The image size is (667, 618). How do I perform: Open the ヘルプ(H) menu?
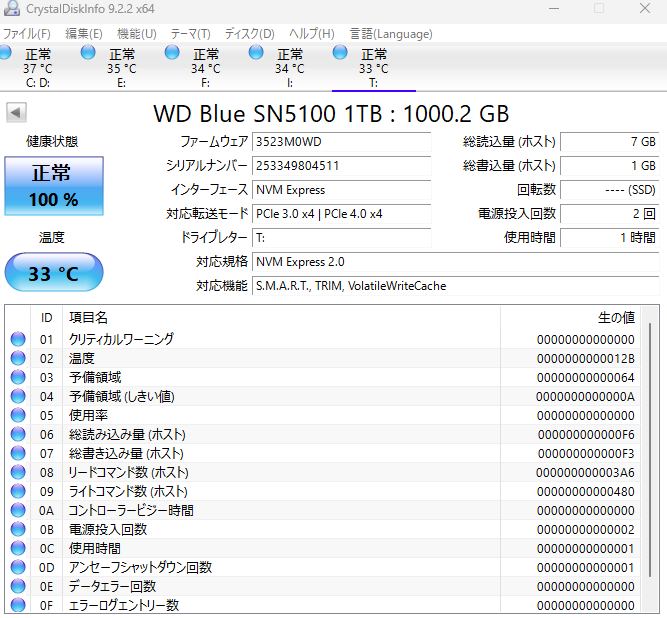(x=312, y=34)
